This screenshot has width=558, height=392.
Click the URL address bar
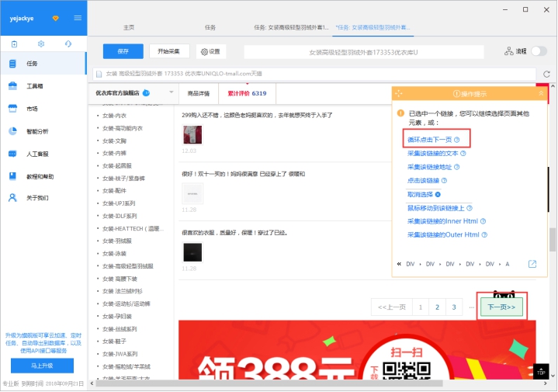314,74
